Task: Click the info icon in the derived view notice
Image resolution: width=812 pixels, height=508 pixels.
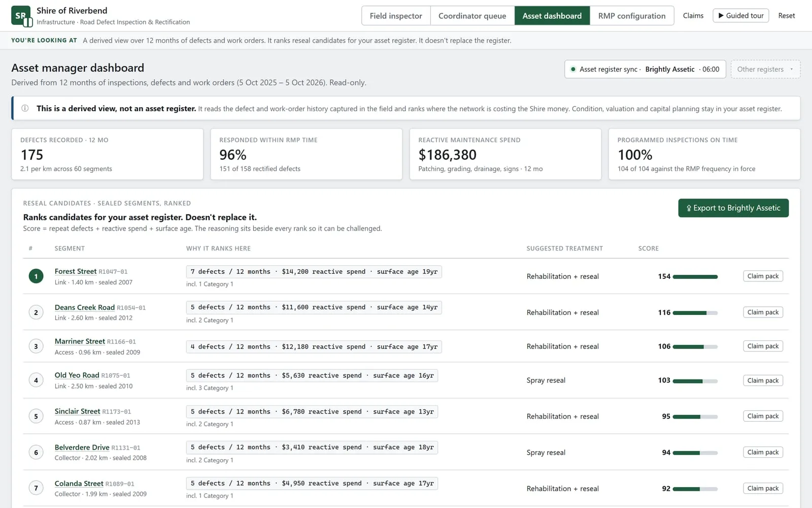Action: pyautogui.click(x=25, y=108)
